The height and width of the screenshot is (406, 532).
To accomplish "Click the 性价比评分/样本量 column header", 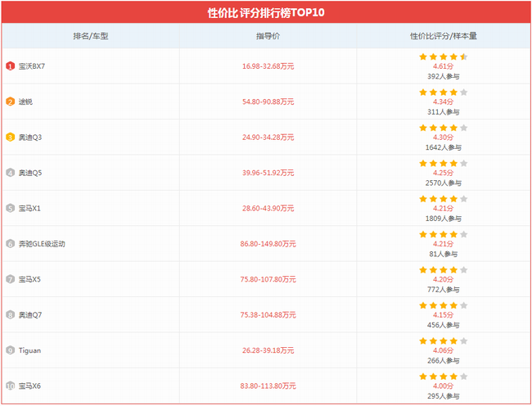I will (444, 36).
